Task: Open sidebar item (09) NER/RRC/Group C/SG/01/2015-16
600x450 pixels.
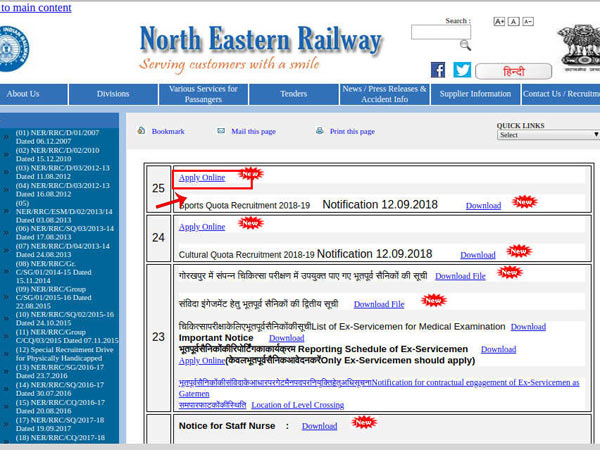Action: 54,297
